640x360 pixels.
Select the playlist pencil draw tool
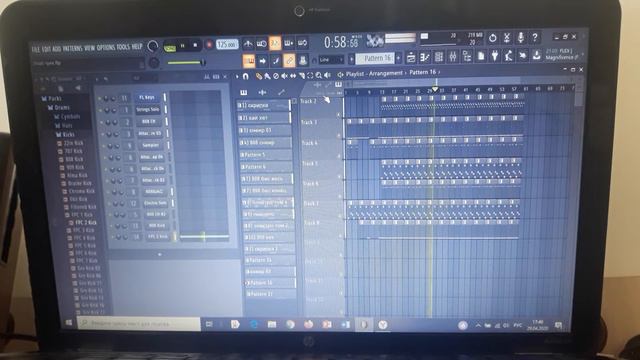point(258,76)
